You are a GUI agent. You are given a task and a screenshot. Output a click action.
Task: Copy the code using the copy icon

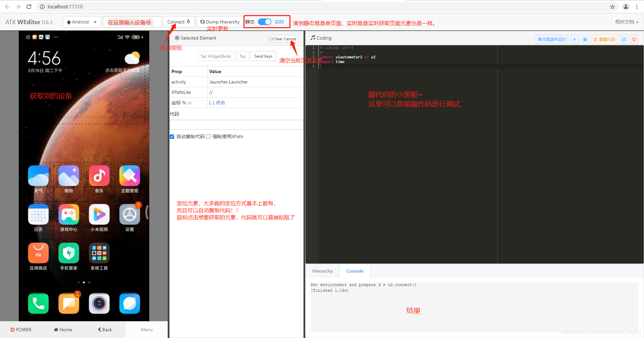(x=624, y=39)
